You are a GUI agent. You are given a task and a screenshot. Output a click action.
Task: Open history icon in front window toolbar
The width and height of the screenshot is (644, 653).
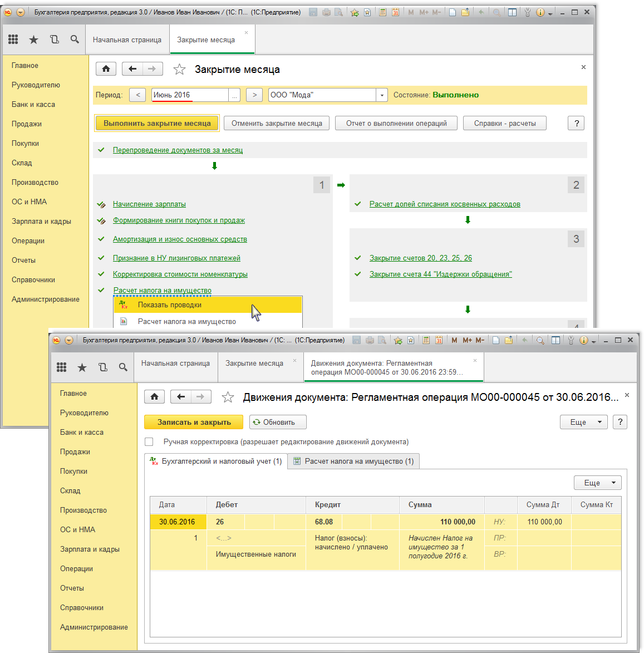click(x=103, y=367)
